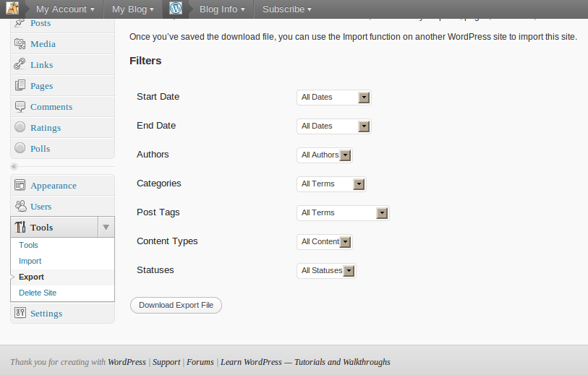
Task: Open the Authors dropdown
Action: [x=324, y=155]
